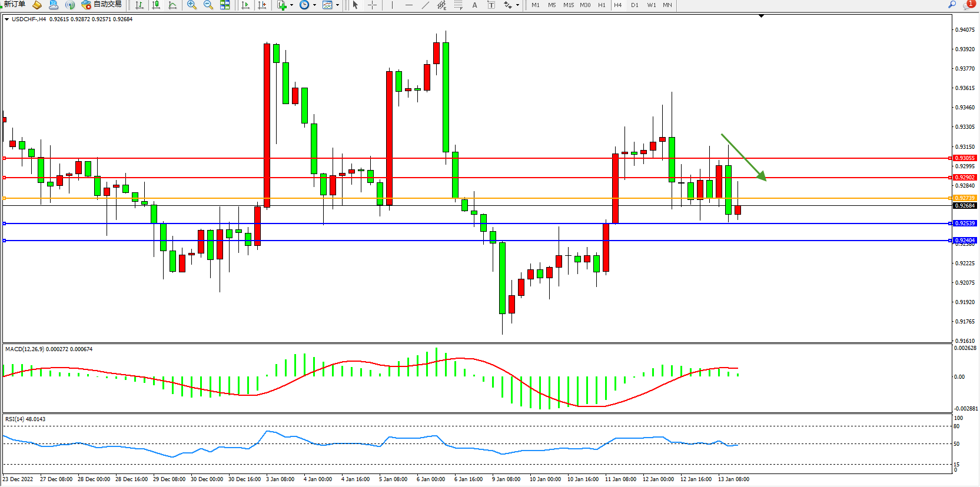Expand the indicators list dropdown arrow
Screen dimensions: 980x487
[x=291, y=5]
